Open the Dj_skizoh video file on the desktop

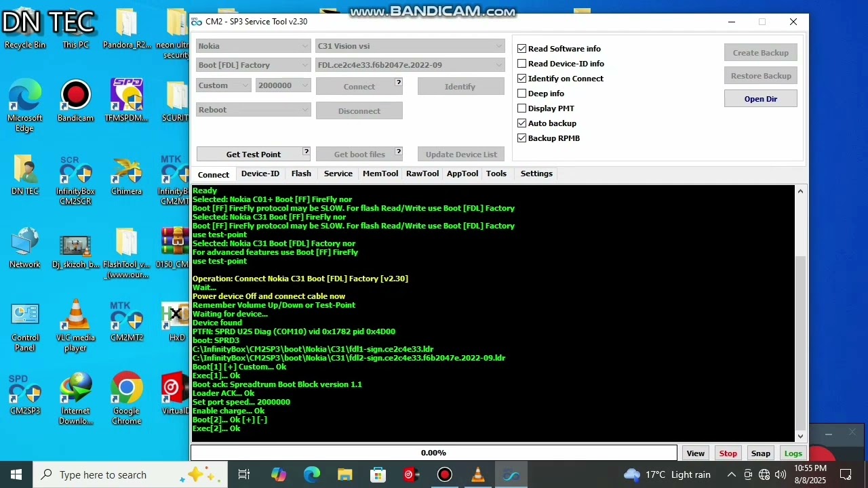tap(75, 248)
